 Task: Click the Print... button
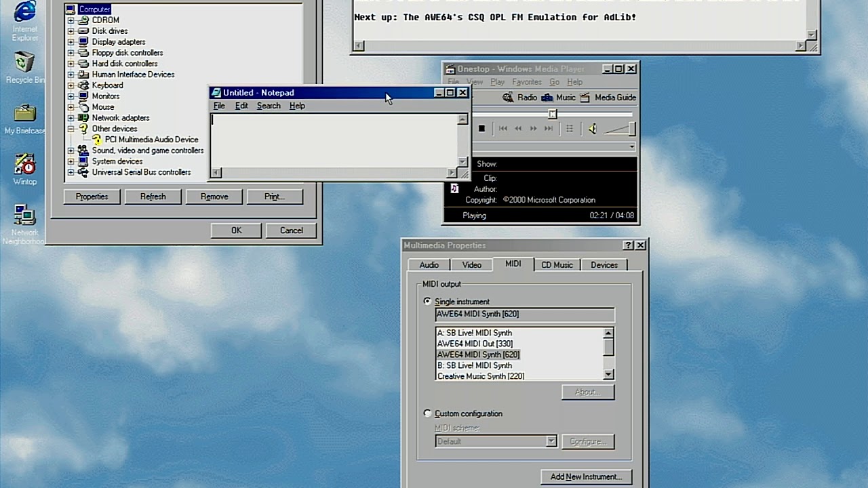click(x=275, y=197)
